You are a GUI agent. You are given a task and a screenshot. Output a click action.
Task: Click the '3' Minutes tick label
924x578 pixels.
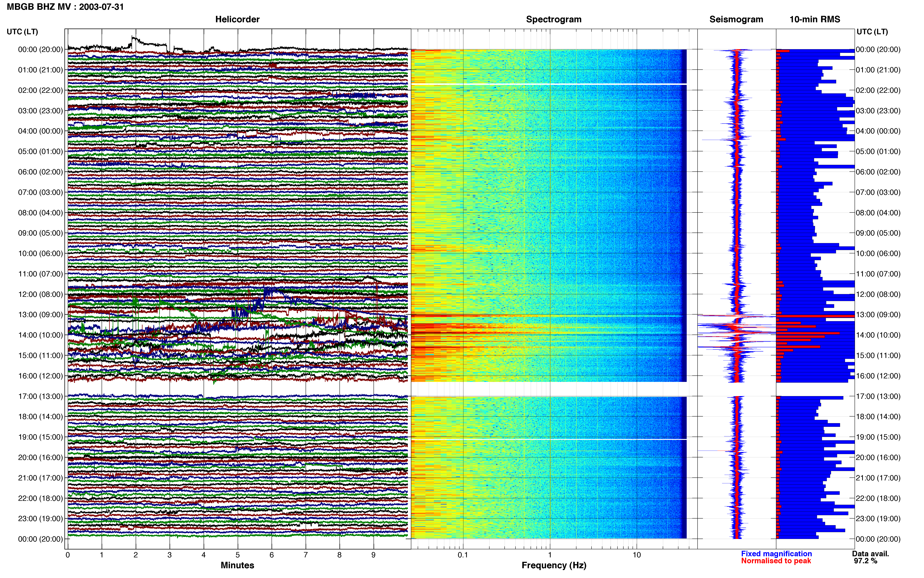pyautogui.click(x=170, y=555)
